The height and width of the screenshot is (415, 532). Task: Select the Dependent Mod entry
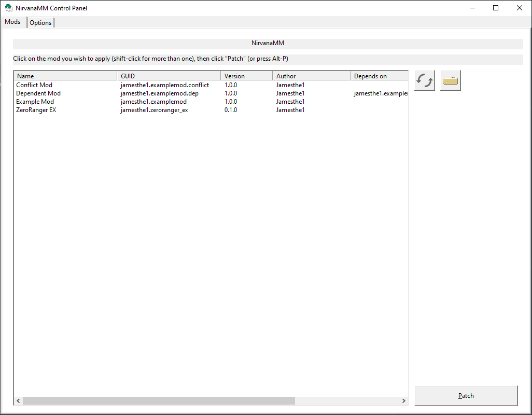click(x=38, y=93)
